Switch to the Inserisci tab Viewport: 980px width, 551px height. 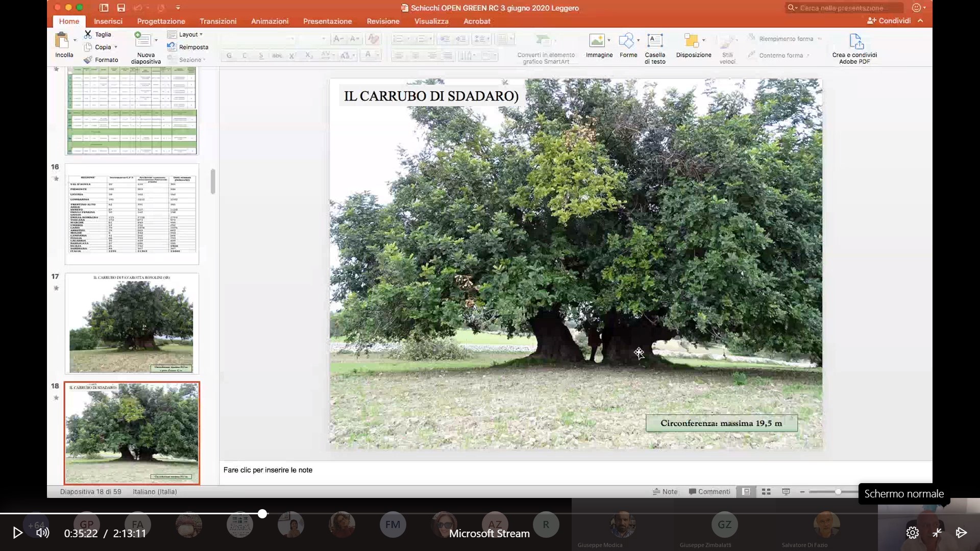click(x=108, y=21)
